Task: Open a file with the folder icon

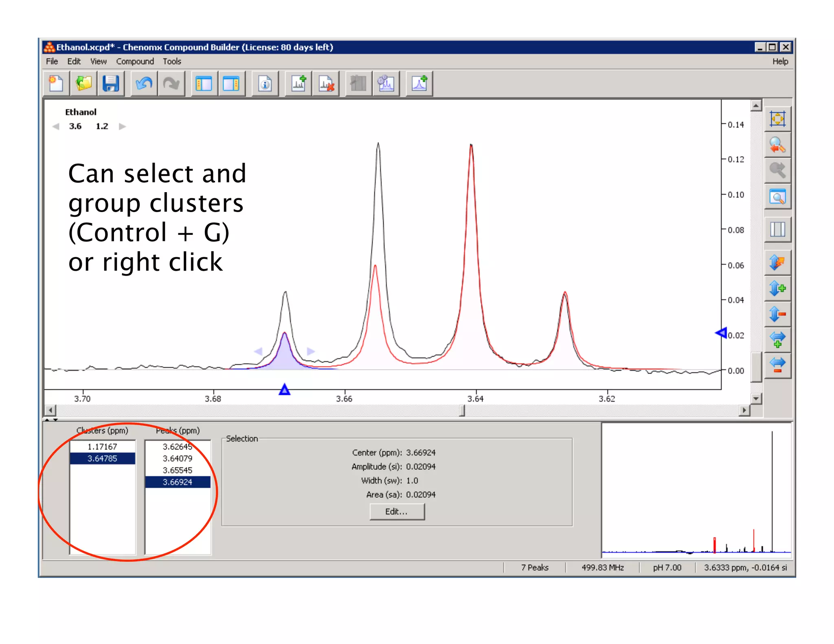Action: [83, 84]
